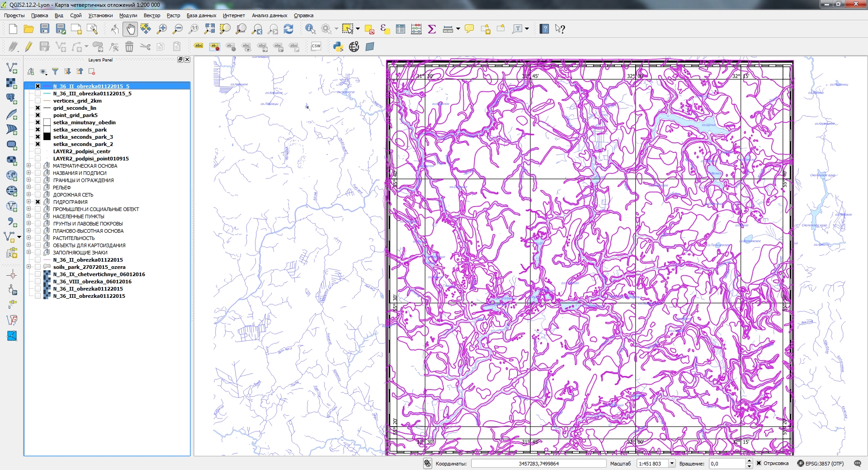Open the Python Console
The width and height of the screenshot is (868, 470).
(338, 46)
